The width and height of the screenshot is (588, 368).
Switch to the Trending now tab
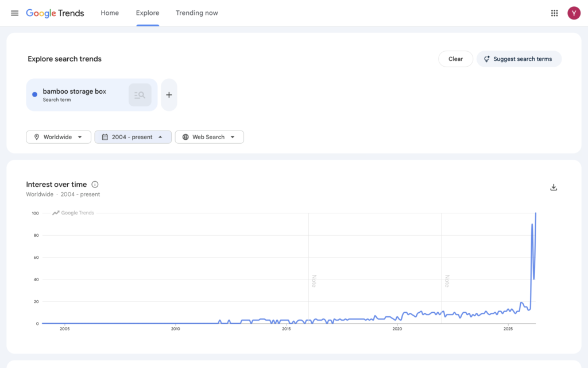[x=197, y=13]
